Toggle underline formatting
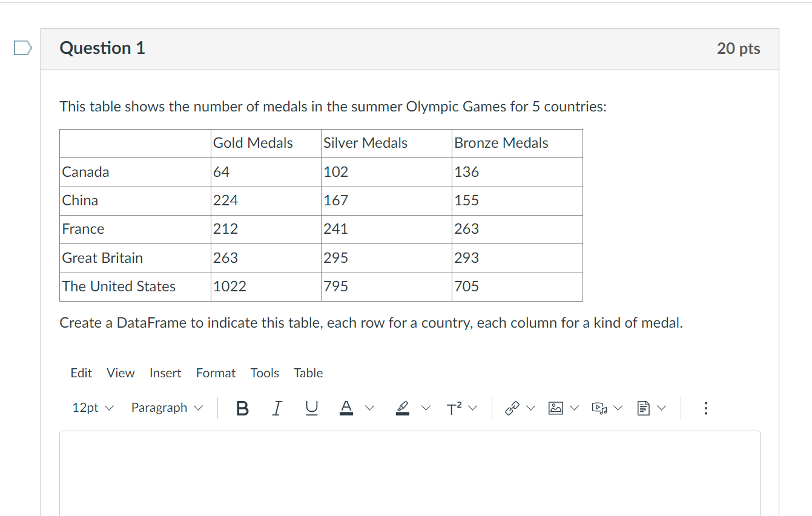Screen dimensions: 812x516 (311, 408)
